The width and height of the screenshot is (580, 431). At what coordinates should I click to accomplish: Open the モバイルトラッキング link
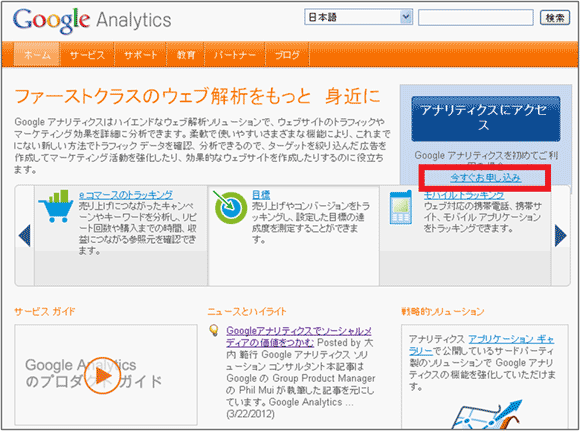coord(464,195)
